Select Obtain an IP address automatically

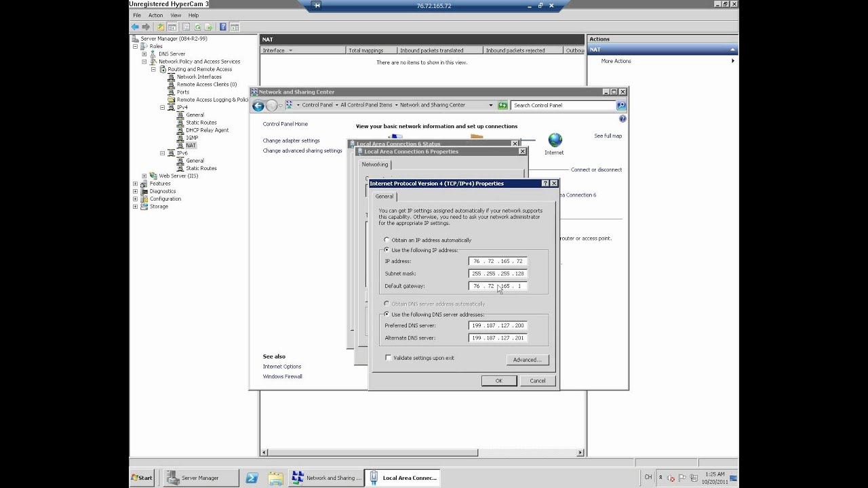point(387,240)
